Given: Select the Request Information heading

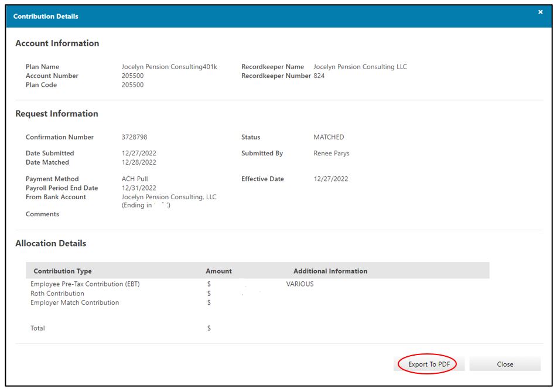Looking at the screenshot, I should tap(56, 114).
